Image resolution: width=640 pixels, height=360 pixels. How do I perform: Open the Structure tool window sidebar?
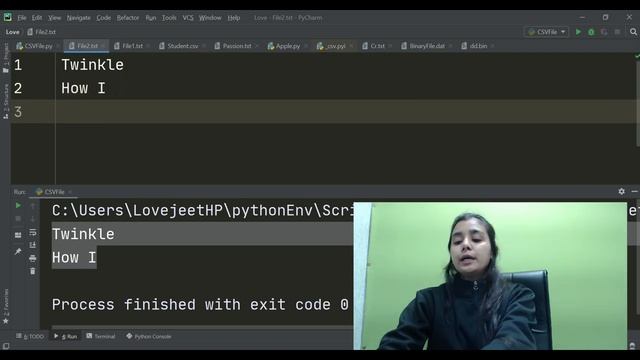(6, 101)
